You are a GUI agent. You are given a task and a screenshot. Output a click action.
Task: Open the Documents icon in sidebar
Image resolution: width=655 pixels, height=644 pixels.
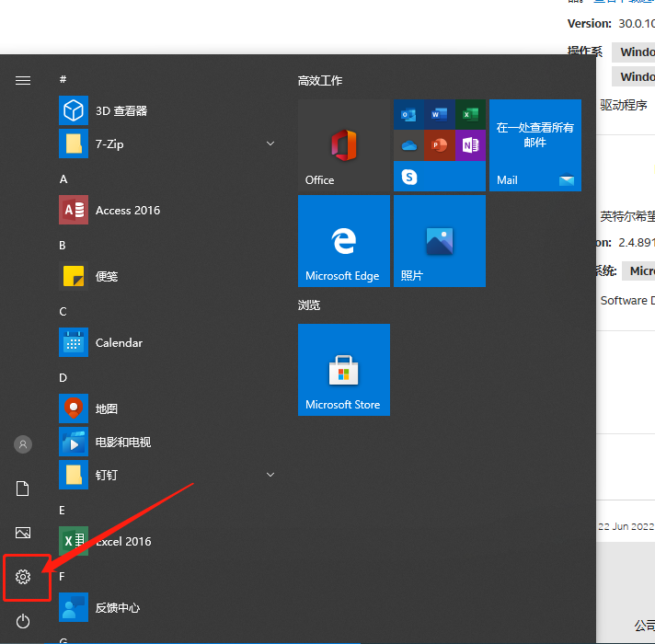(x=23, y=489)
